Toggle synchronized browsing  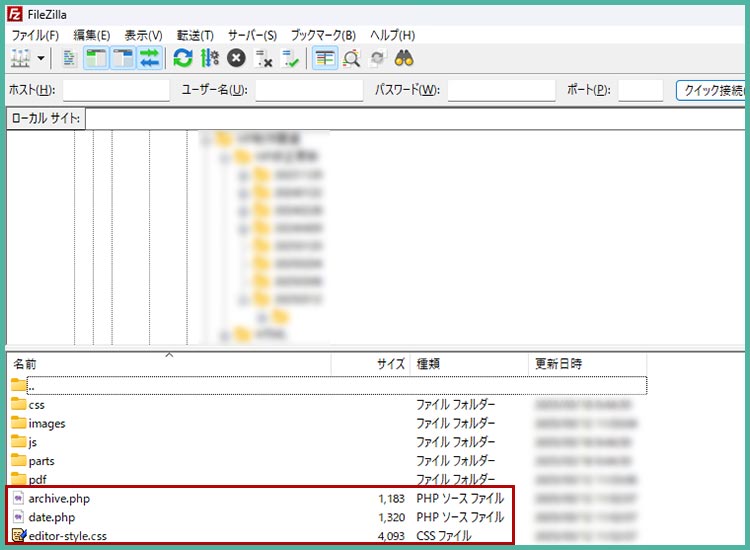coord(377,58)
